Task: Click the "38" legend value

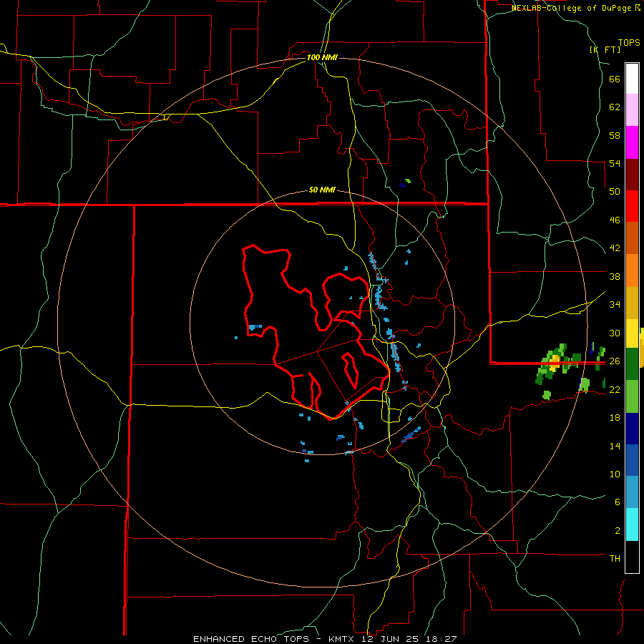Action: pos(615,276)
